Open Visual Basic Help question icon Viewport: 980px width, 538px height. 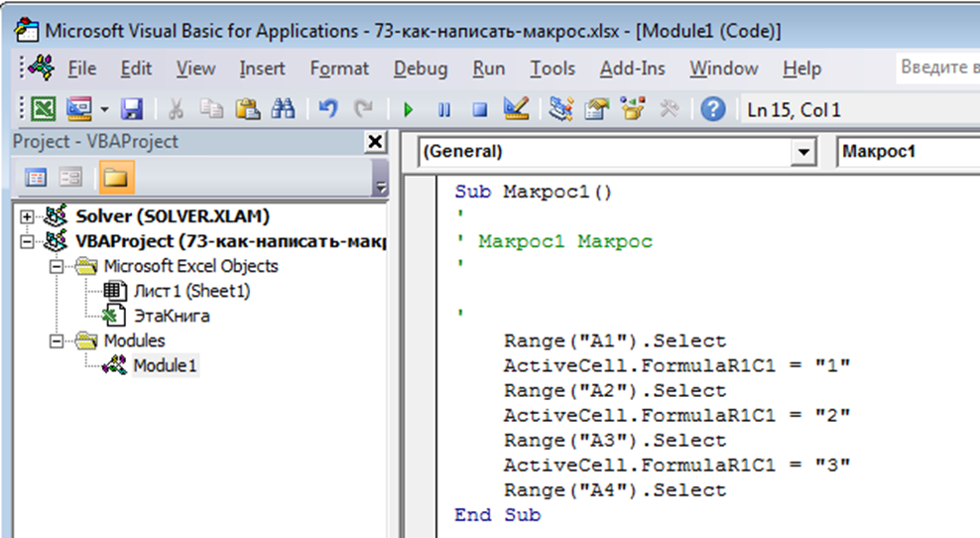coord(712,109)
